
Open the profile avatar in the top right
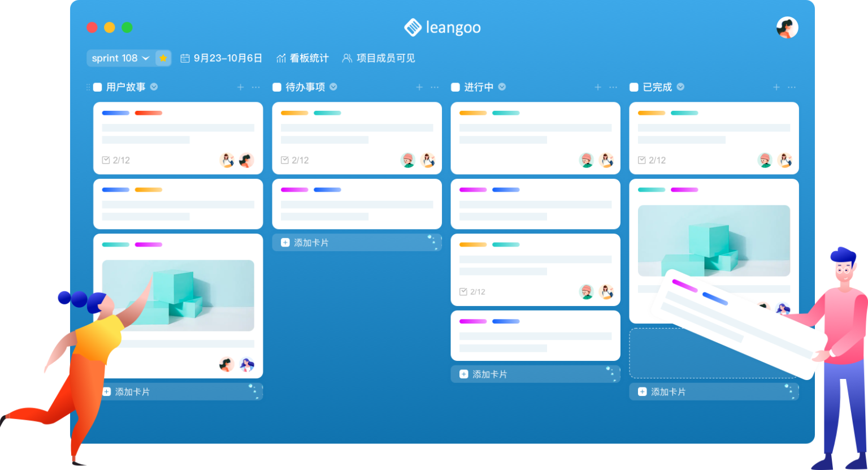coord(786,27)
